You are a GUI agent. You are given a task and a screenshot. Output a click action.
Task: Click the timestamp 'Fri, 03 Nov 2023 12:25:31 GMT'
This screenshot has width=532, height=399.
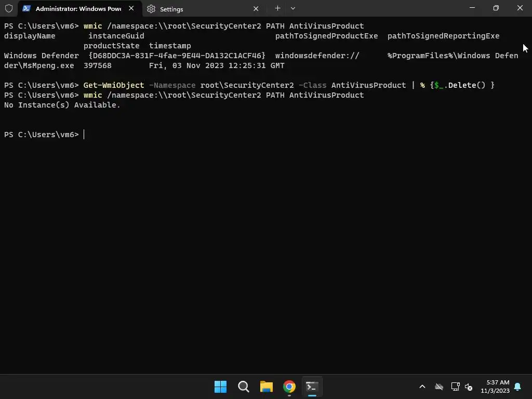click(217, 65)
